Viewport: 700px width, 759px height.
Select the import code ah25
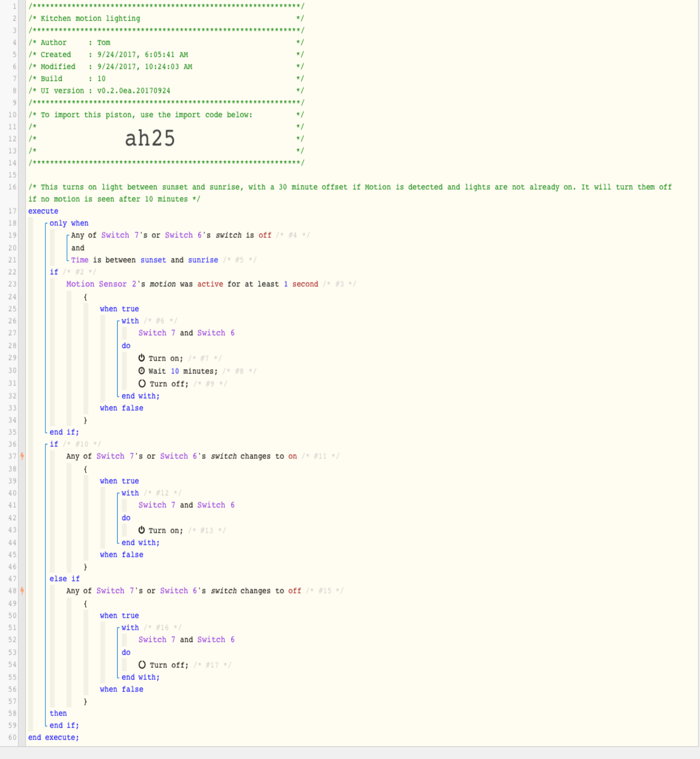[150, 138]
